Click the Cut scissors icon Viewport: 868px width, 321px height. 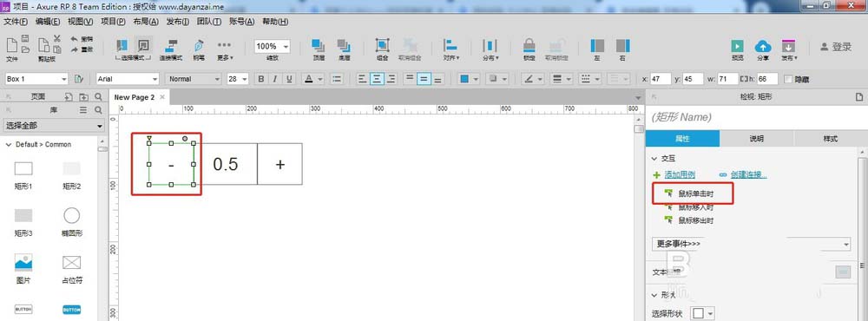click(x=56, y=39)
